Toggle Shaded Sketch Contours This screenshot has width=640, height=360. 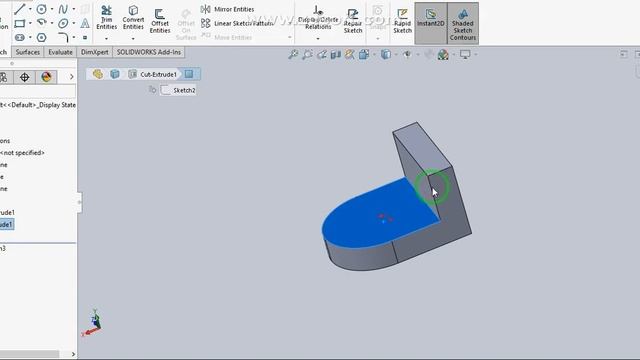(463, 23)
